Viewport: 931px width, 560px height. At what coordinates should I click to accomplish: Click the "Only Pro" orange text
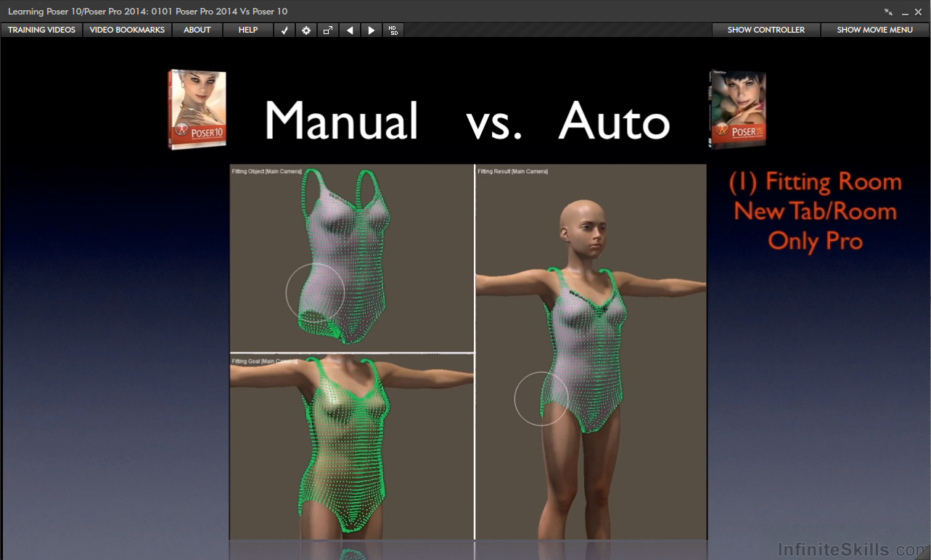pos(815,242)
